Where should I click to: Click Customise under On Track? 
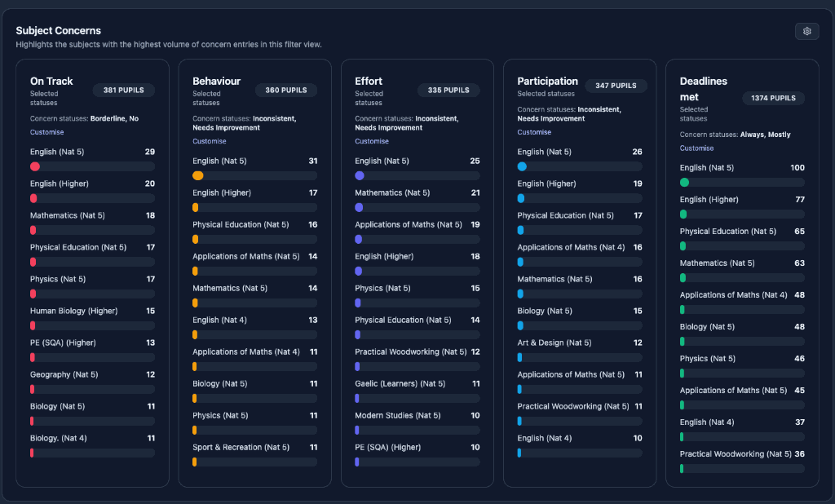[x=46, y=132]
